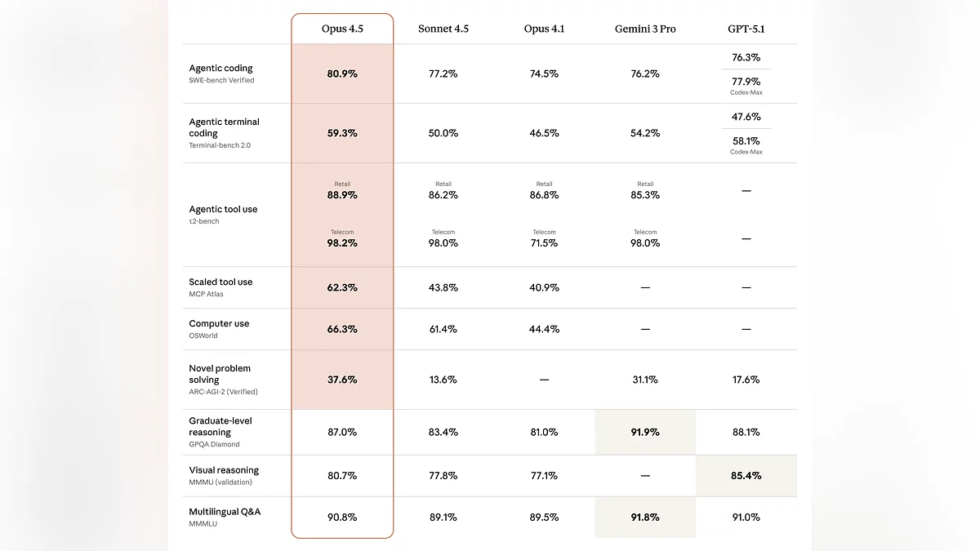The height and width of the screenshot is (551, 980).
Task: Select the Agentic terminal coding row label
Action: [224, 127]
